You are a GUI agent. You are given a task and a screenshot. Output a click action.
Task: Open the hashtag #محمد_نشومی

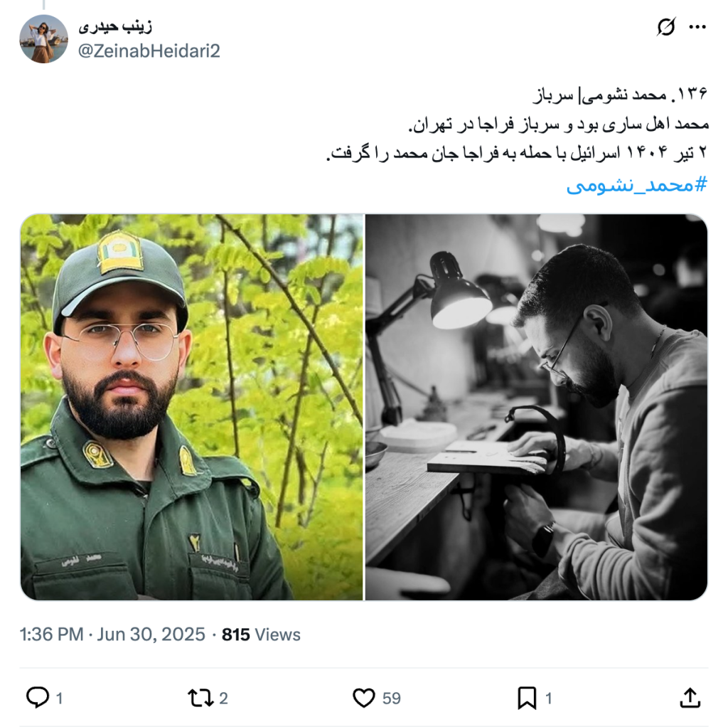pos(636,186)
